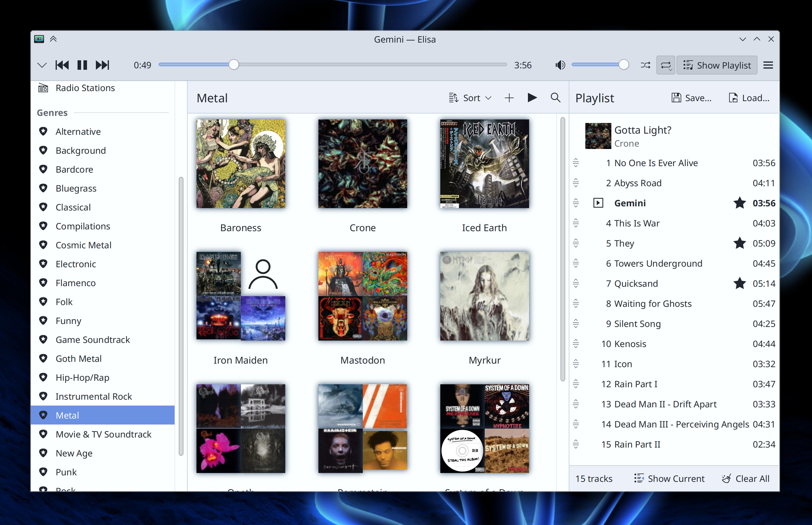The height and width of the screenshot is (525, 812).
Task: Mute audio with the speaker icon
Action: coord(560,65)
